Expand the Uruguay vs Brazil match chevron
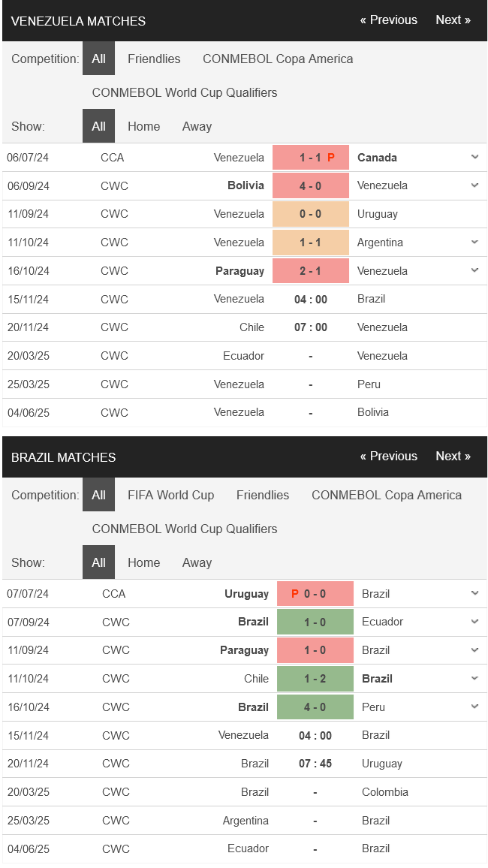This screenshot has height=868, width=488. click(x=474, y=593)
